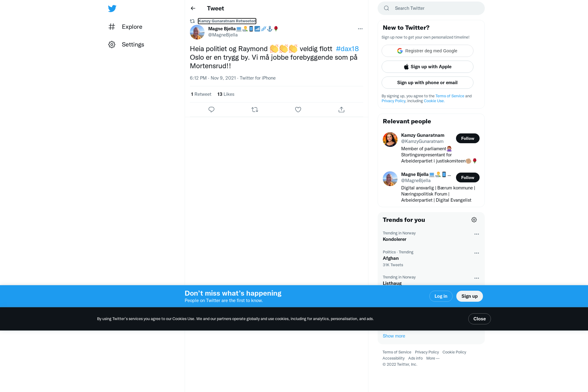This screenshot has height=392, width=588.
Task: Close the cookie notice banner
Action: coord(479,319)
